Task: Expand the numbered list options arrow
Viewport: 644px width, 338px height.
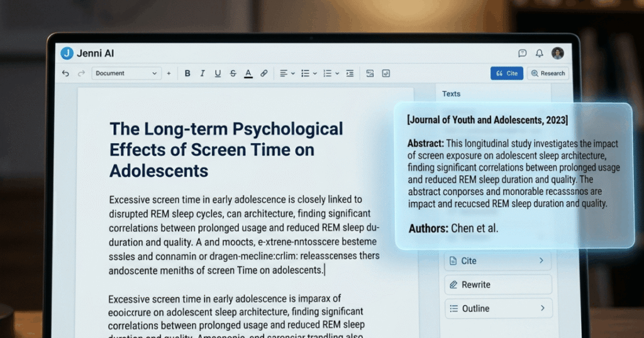Action: [337, 74]
